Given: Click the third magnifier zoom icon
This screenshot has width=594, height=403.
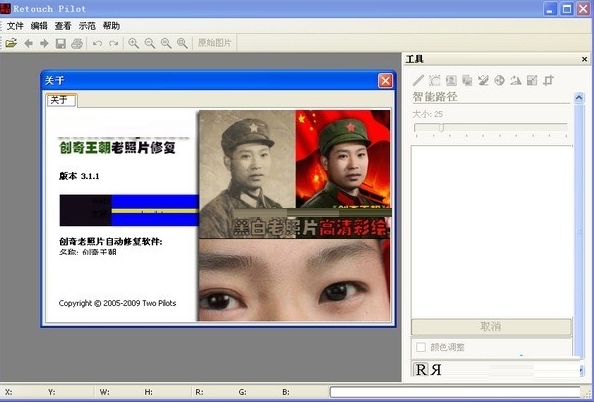Looking at the screenshot, I should tap(166, 43).
